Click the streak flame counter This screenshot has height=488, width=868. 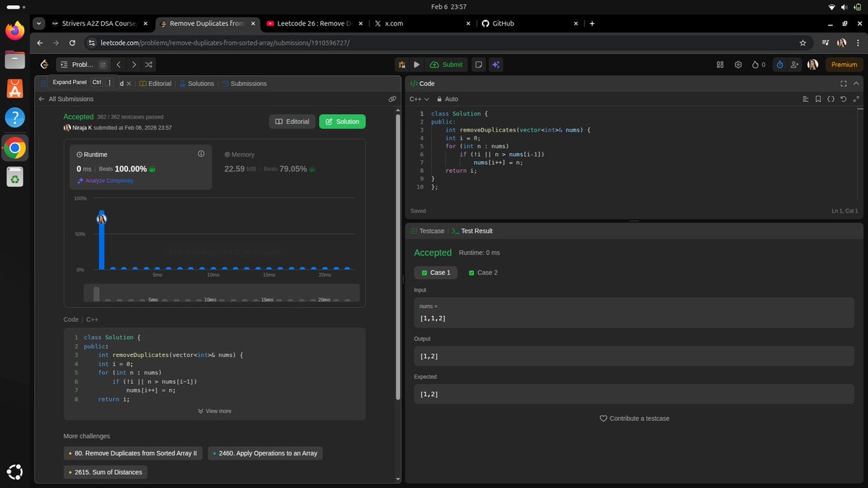click(x=759, y=64)
